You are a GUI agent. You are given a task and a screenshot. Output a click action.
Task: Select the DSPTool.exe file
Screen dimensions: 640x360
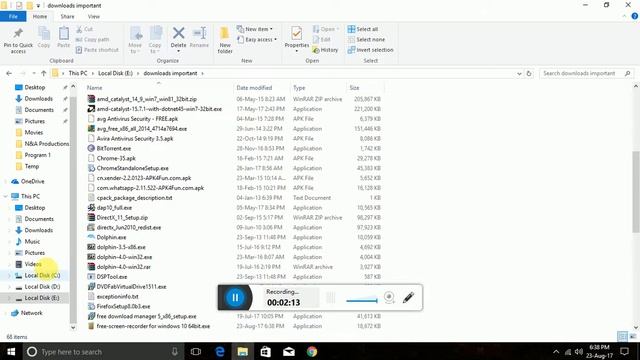111,277
